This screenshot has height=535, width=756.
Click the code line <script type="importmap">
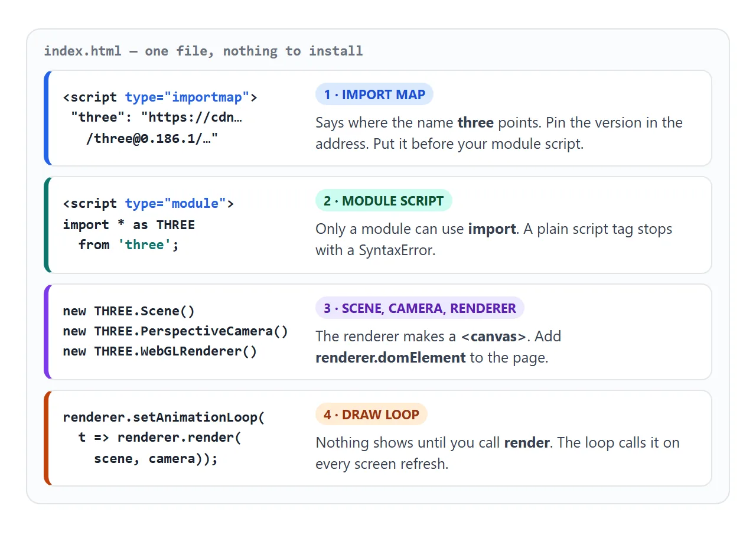[x=160, y=97]
